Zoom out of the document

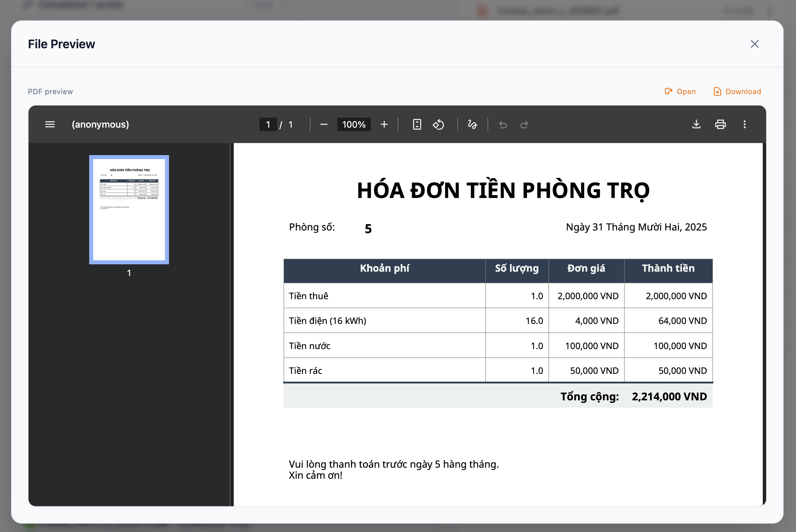(x=324, y=124)
